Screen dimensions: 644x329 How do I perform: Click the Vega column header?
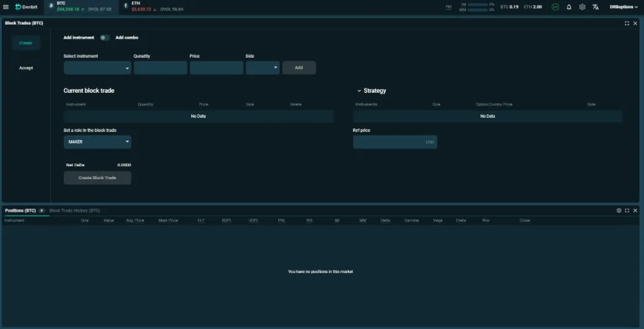tap(438, 221)
